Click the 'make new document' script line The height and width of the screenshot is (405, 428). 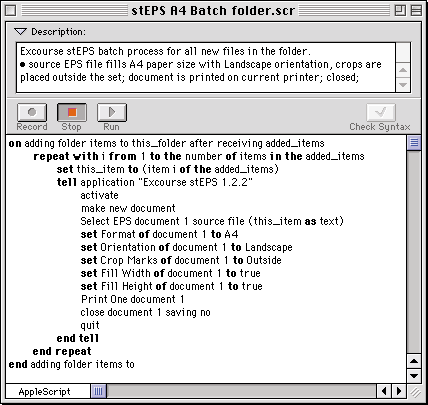click(x=128, y=208)
